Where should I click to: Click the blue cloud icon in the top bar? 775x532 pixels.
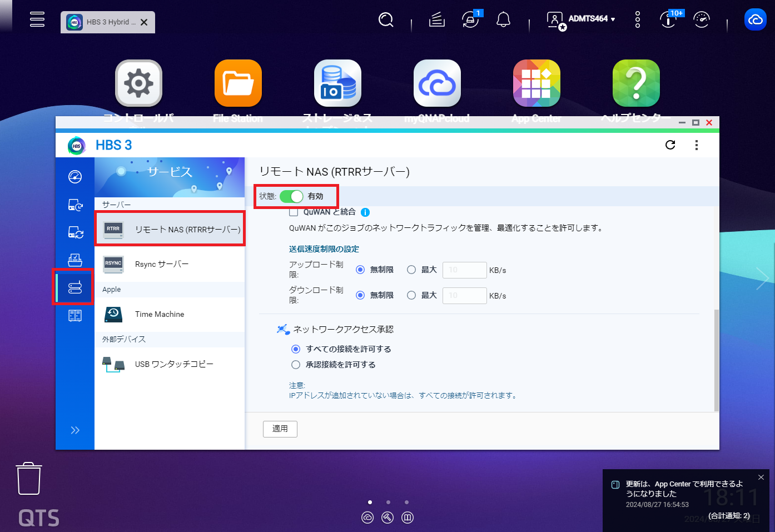(x=756, y=20)
